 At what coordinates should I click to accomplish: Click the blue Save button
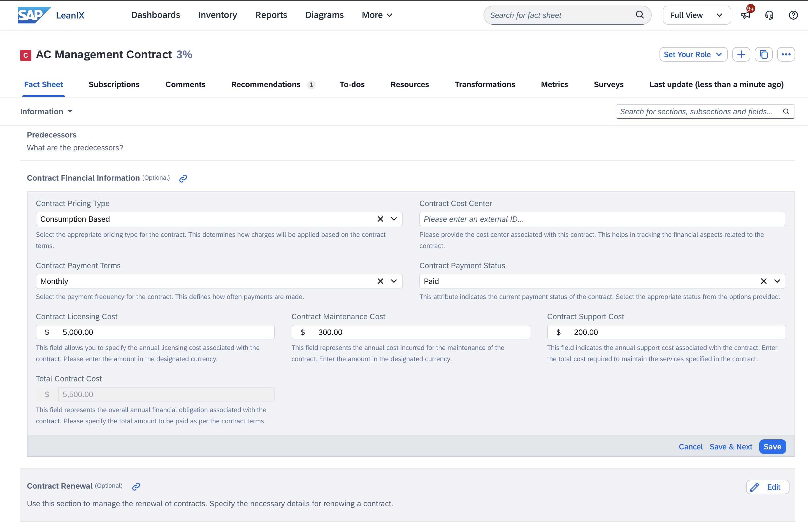(x=772, y=447)
